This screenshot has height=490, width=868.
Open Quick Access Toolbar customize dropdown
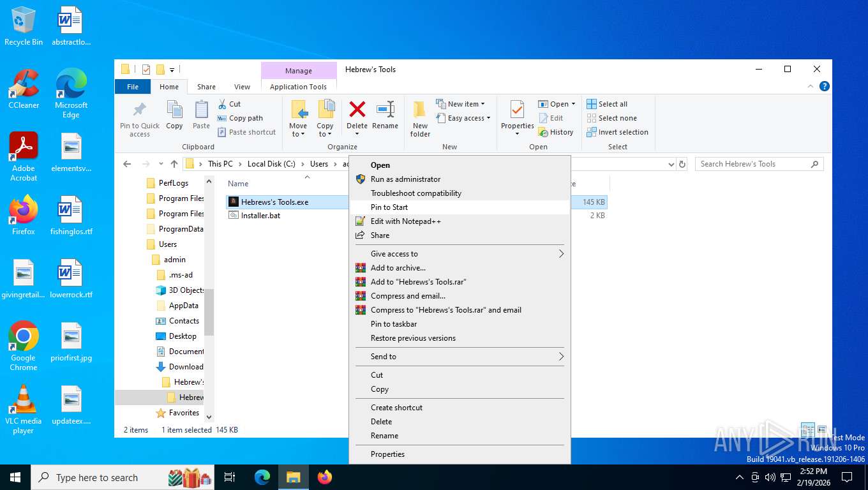point(172,70)
